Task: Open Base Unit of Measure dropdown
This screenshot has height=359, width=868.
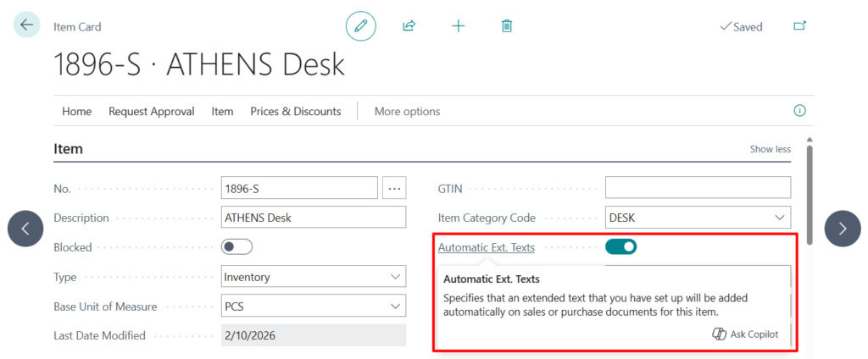Action: [x=395, y=306]
